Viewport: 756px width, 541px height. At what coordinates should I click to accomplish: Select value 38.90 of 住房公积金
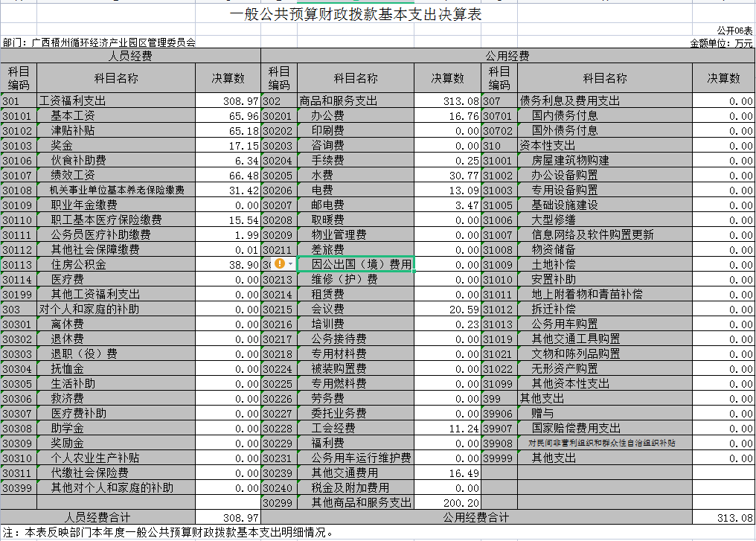coord(228,265)
